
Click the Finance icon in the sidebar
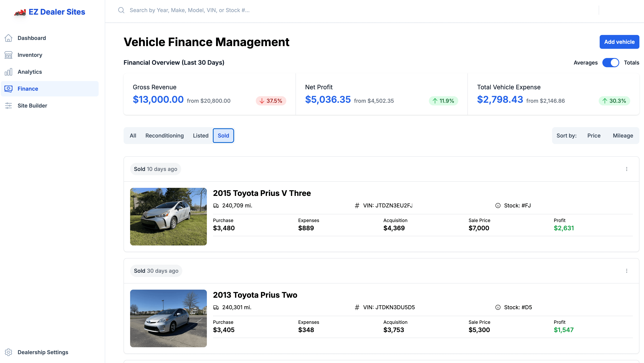click(8, 89)
